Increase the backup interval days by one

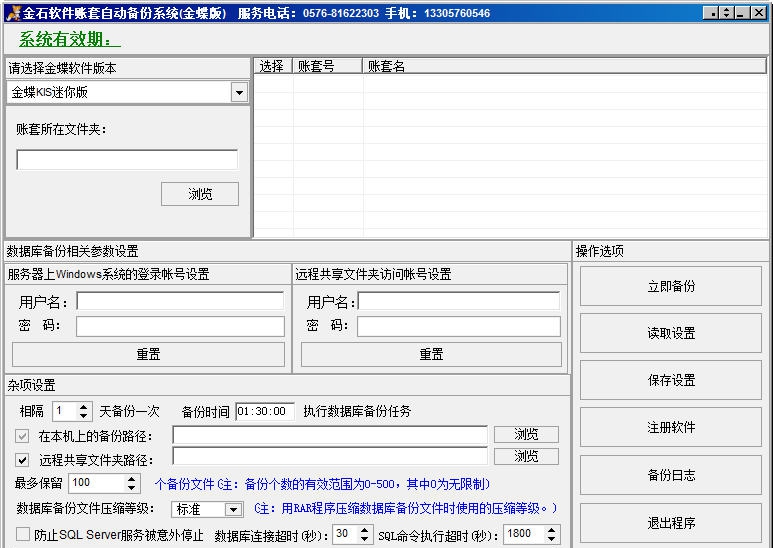tap(84, 407)
